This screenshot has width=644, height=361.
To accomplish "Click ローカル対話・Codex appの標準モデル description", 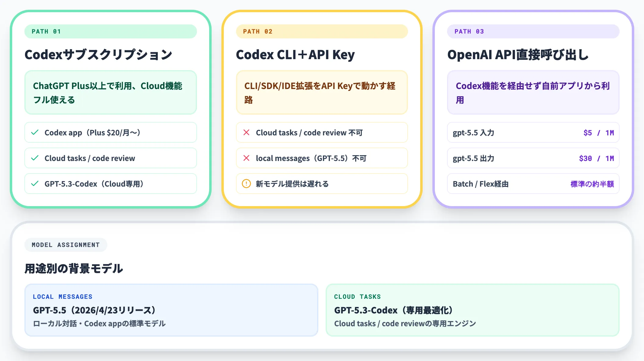I will click(x=99, y=323).
